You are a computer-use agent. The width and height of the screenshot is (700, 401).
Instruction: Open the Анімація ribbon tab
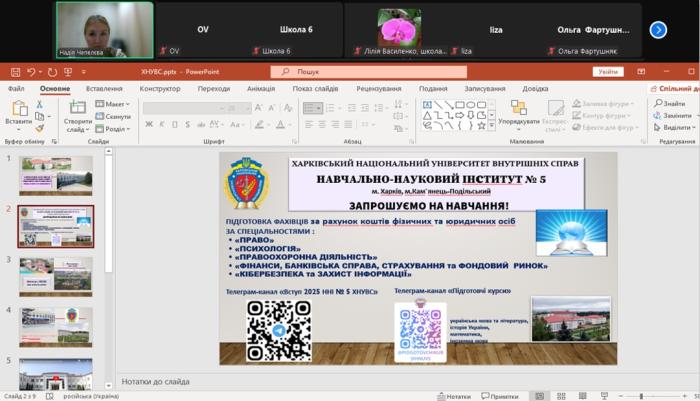(x=260, y=88)
